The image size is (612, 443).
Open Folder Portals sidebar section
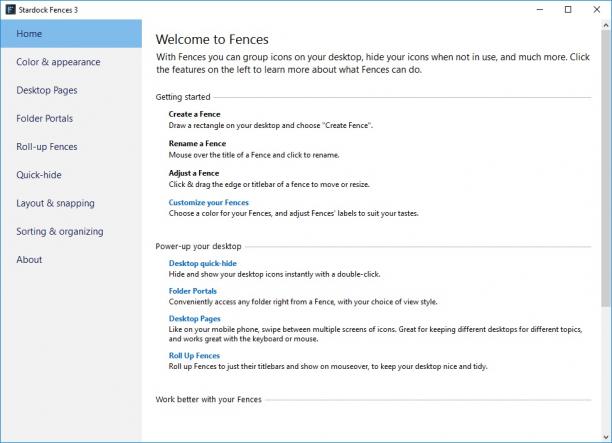(71, 118)
